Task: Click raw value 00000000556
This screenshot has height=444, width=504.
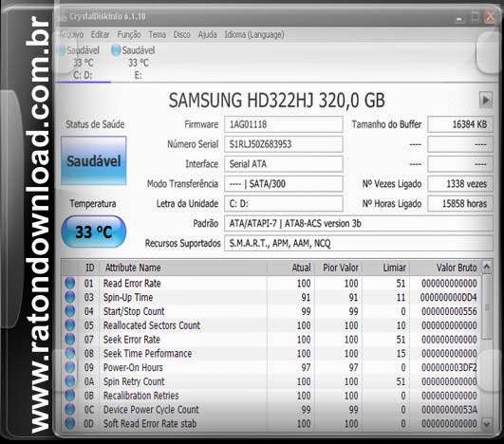Action: click(449, 311)
